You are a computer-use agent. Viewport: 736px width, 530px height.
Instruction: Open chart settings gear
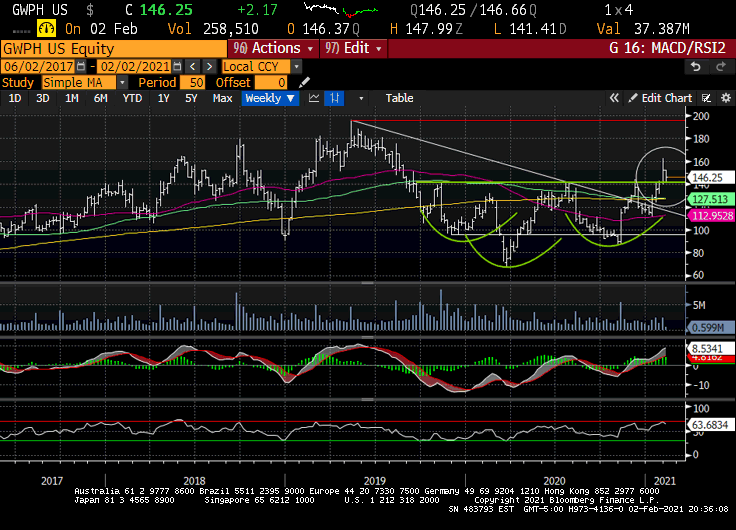pos(726,98)
